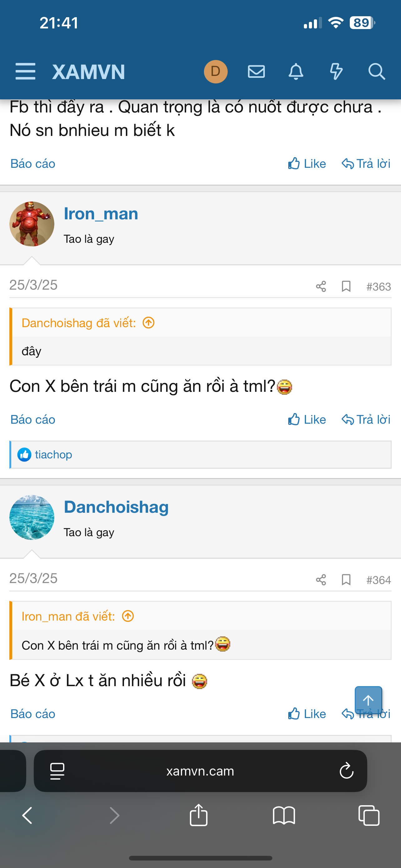This screenshot has height=868, width=401.
Task: Open the search magnifier icon
Action: (376, 72)
